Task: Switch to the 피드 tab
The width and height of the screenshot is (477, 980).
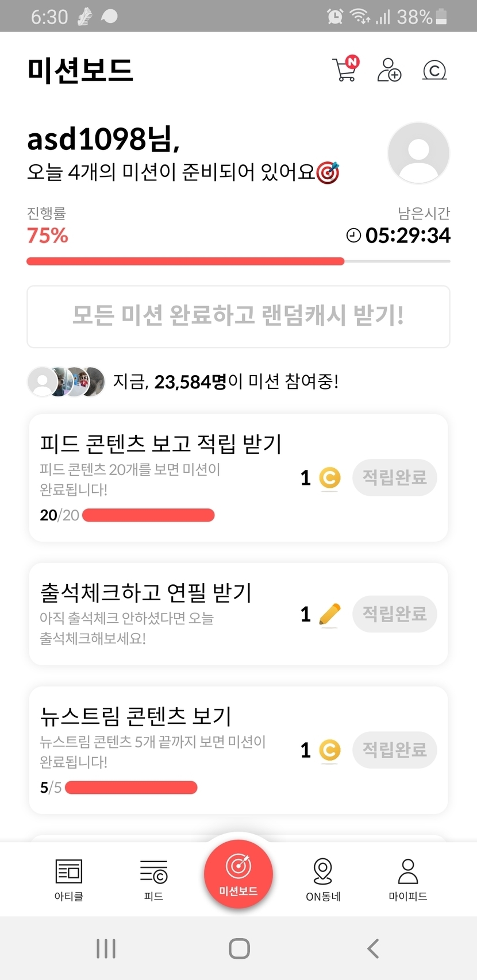Action: 153,879
